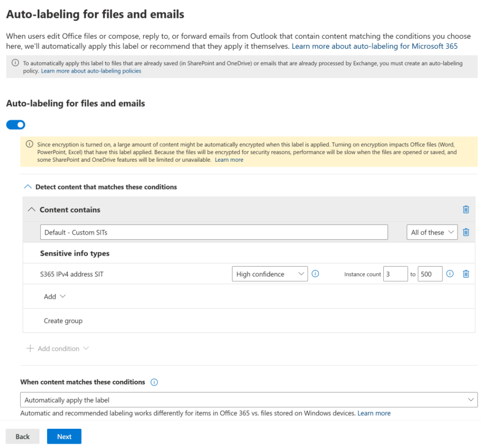Show info about the instance count
This screenshot has width=481, height=448.
[450, 274]
